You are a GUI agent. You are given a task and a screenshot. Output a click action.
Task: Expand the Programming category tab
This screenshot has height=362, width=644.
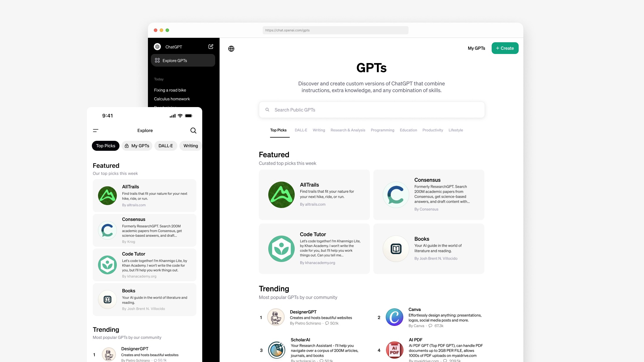pos(382,130)
